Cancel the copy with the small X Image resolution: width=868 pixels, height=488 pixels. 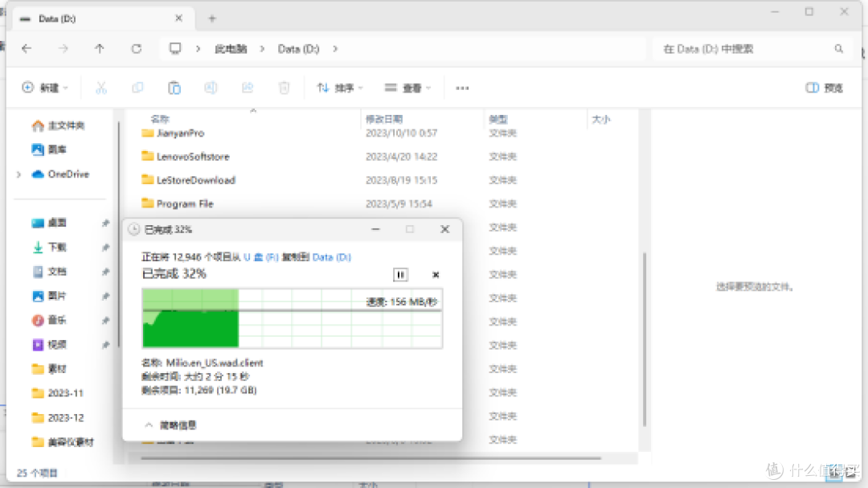[436, 275]
